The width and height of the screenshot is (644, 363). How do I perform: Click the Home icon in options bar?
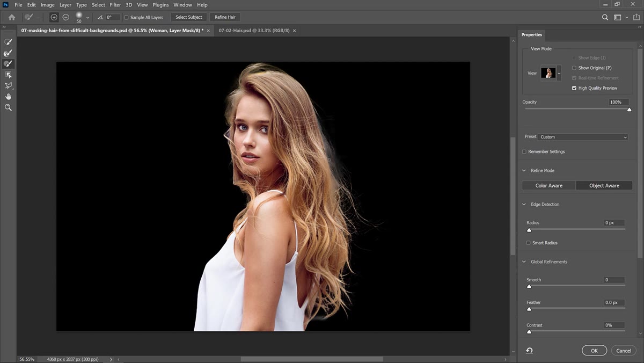click(x=12, y=17)
